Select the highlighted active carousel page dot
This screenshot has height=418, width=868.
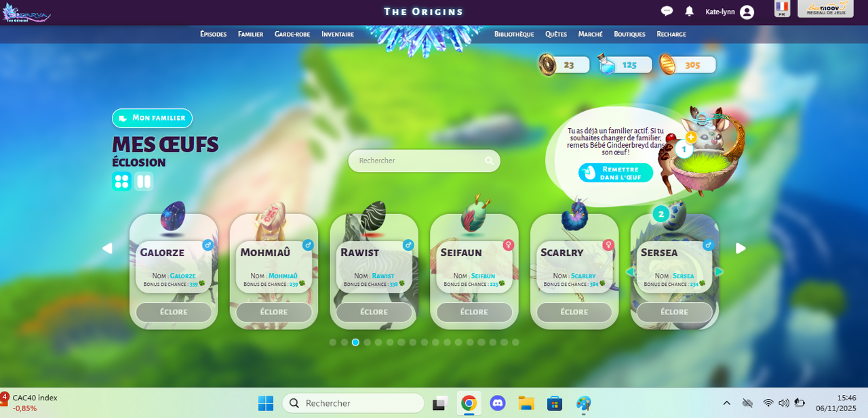[x=355, y=342]
